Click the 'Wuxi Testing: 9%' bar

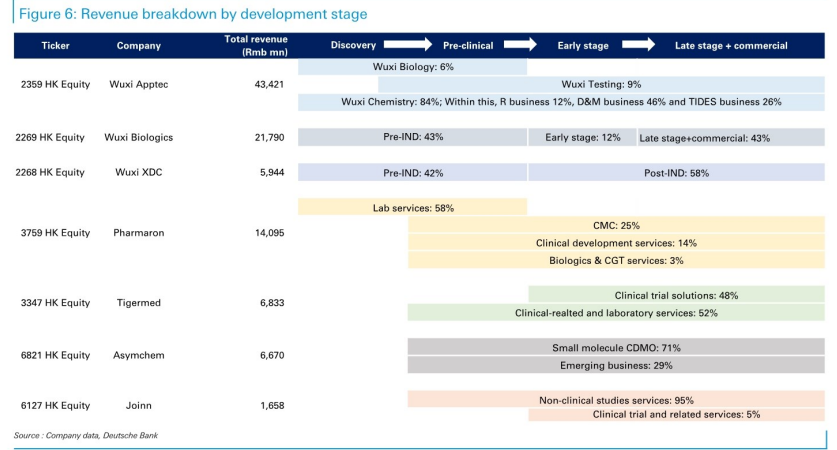click(x=601, y=84)
